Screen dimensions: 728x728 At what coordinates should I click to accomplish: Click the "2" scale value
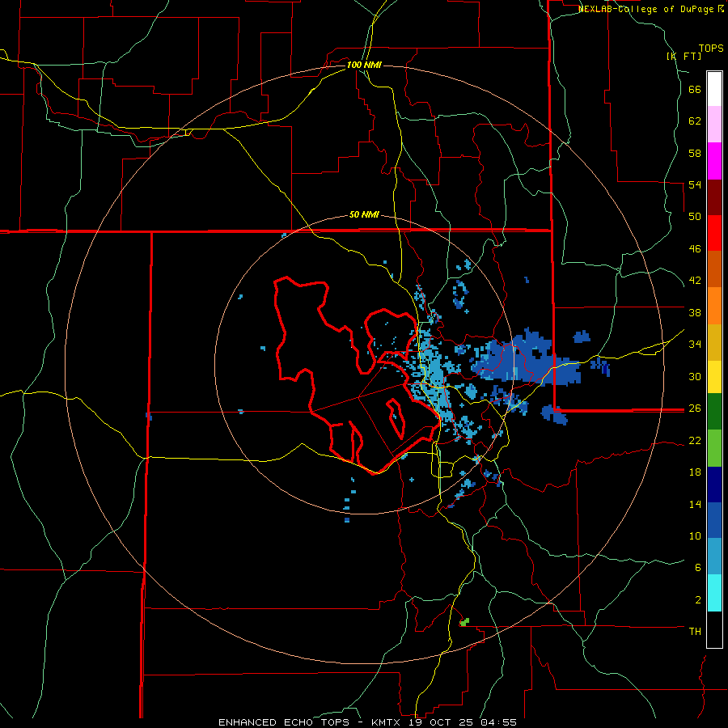698,600
